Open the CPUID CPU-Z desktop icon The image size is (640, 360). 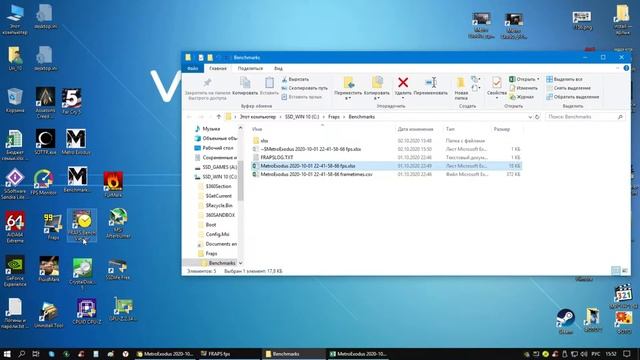87,311
